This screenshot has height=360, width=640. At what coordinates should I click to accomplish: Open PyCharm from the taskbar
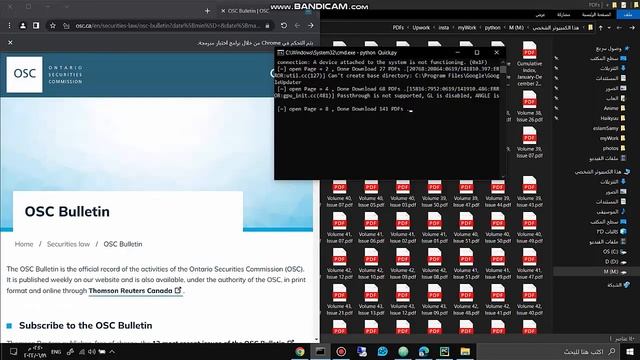444,351
